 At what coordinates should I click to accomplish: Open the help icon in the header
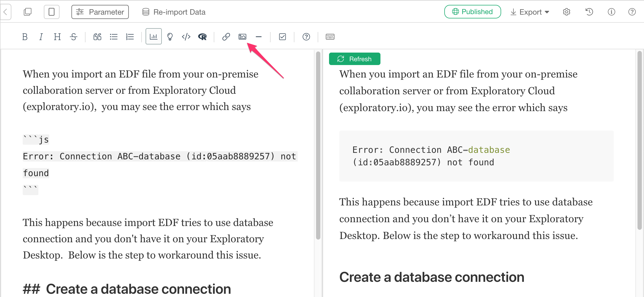pos(632,12)
